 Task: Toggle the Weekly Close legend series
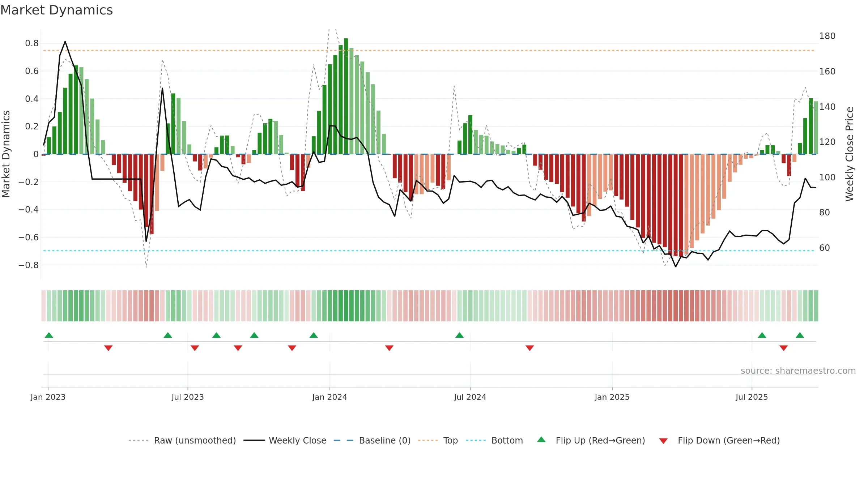coord(297,440)
